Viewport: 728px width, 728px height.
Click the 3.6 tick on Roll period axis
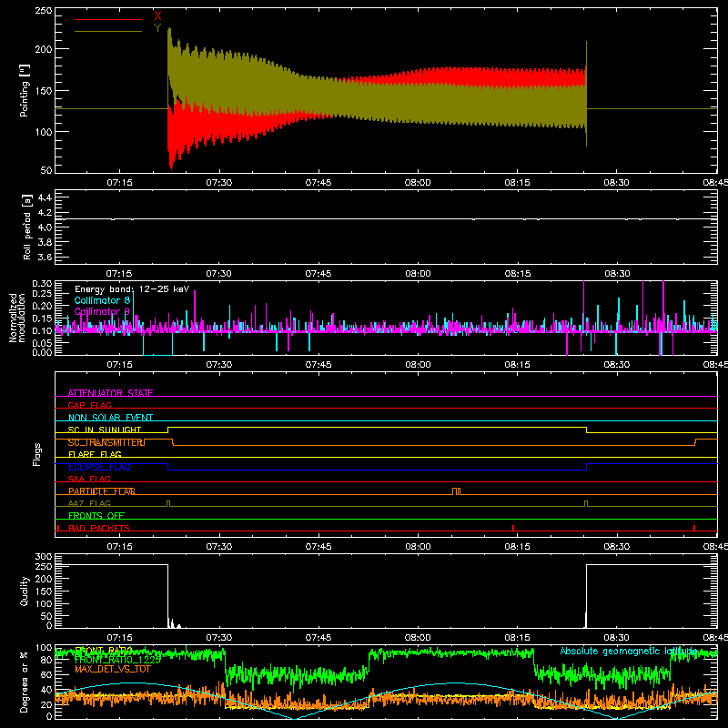pyautogui.click(x=45, y=257)
